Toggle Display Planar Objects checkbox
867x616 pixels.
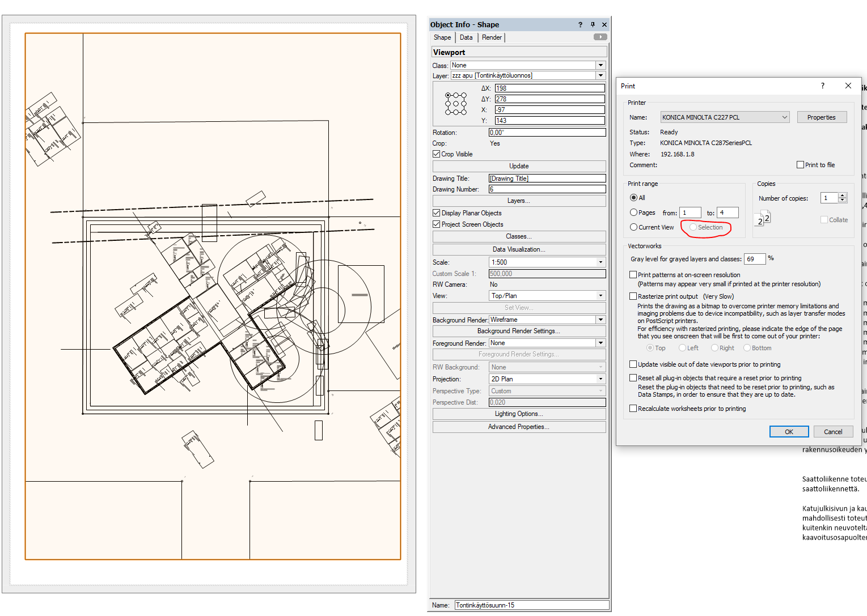click(x=437, y=213)
